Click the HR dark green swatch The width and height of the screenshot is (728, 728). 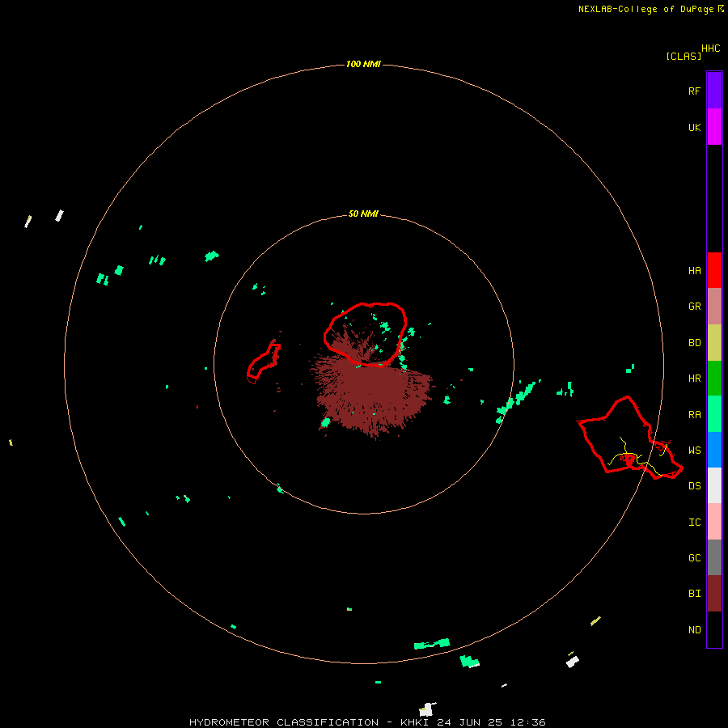[x=714, y=379]
